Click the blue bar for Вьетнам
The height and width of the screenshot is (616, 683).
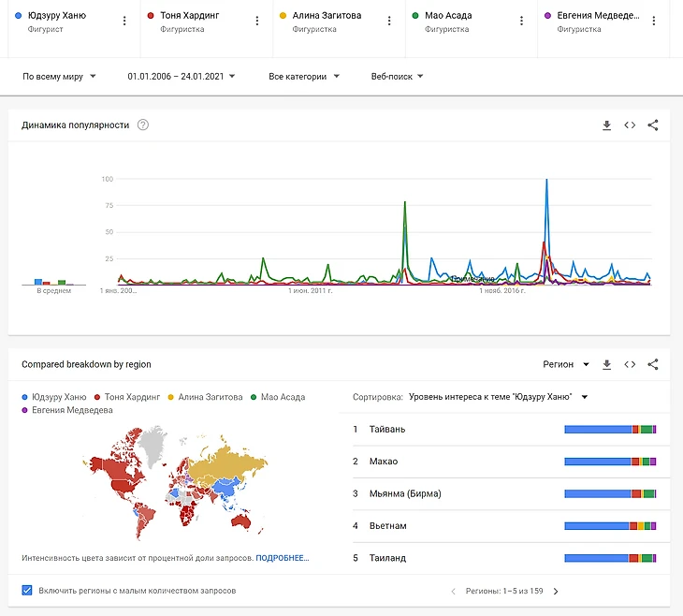(597, 526)
